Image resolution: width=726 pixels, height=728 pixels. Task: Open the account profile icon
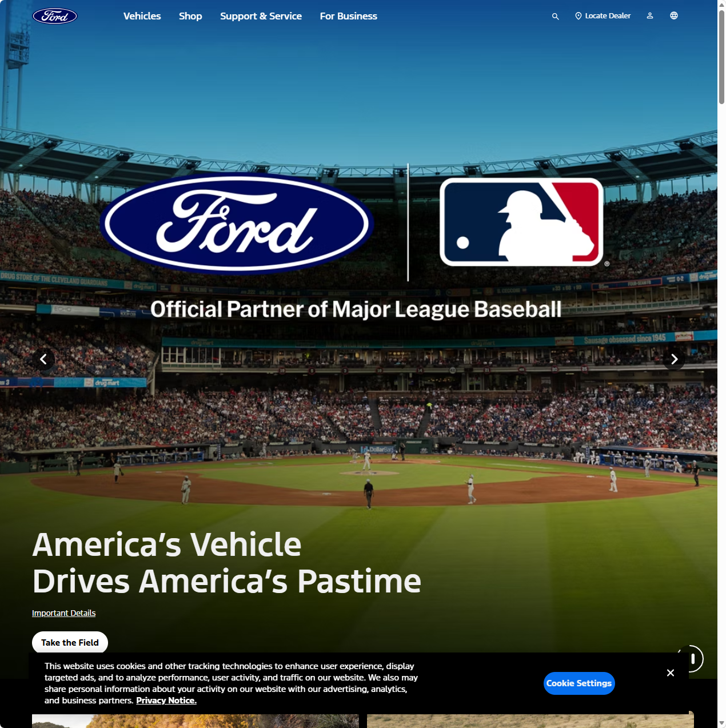tap(650, 16)
